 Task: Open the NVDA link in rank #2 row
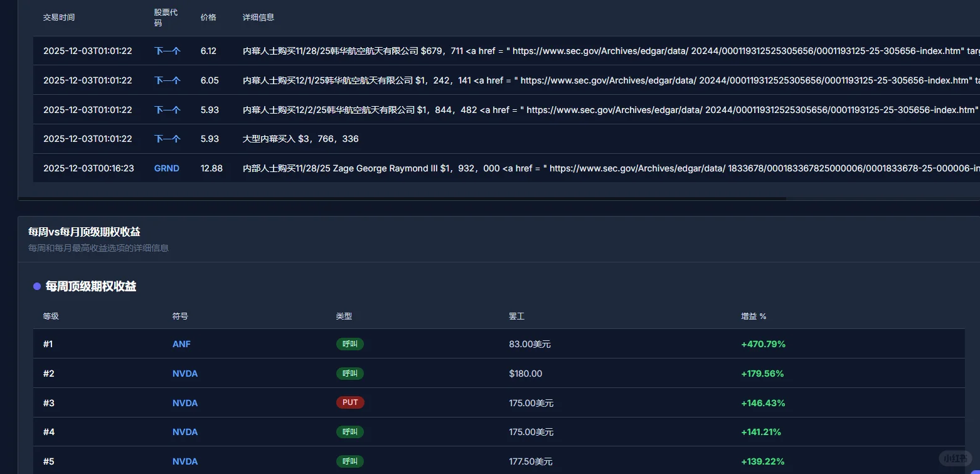click(x=185, y=374)
